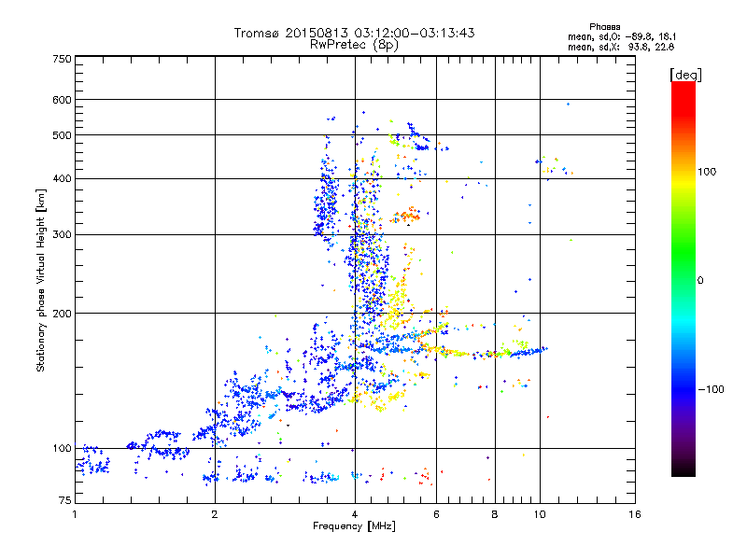
Task: Click the 'Phases' heading text
Action: pos(604,27)
